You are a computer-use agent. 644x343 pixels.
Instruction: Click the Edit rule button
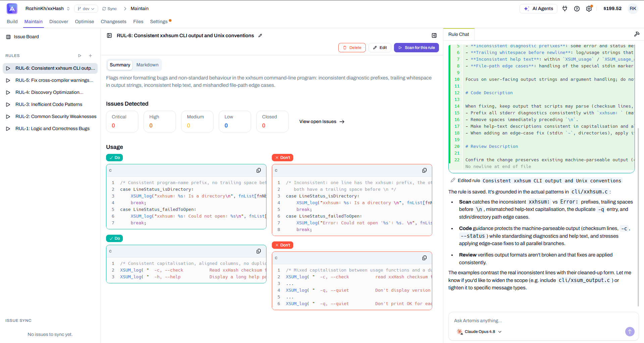380,48
